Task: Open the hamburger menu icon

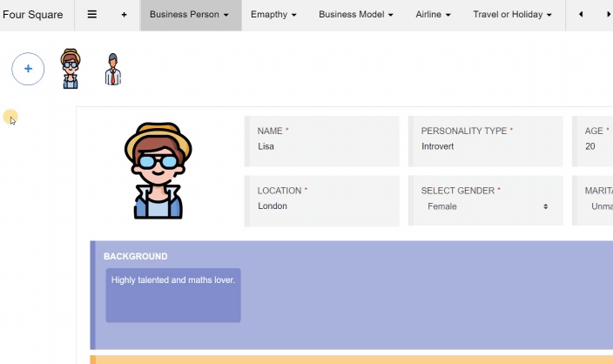Action: pyautogui.click(x=91, y=15)
